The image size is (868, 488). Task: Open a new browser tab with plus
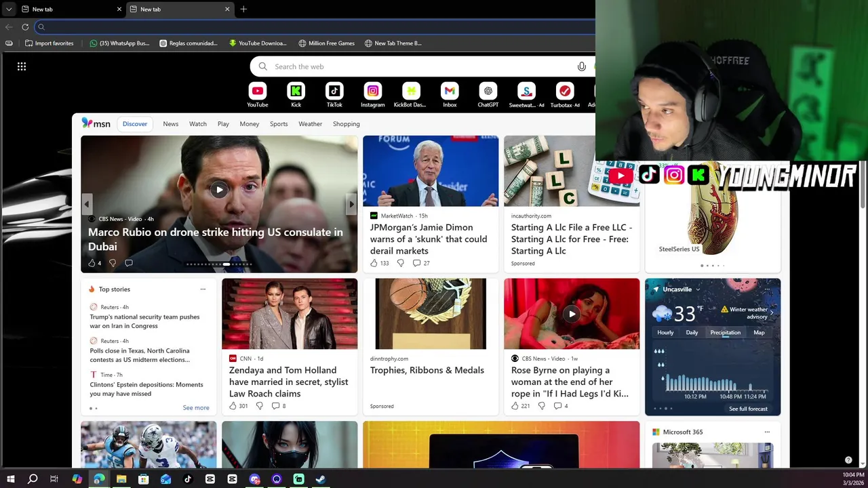tap(243, 9)
